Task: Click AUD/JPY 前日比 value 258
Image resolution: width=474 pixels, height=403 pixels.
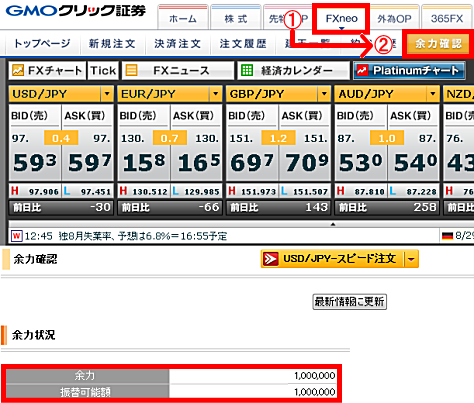Action: click(x=425, y=207)
